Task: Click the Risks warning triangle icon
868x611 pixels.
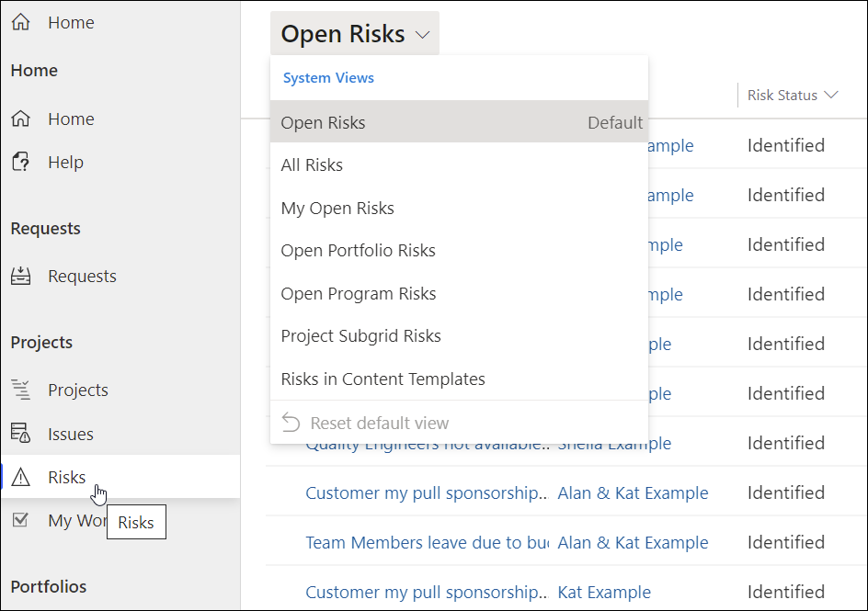Action: pyautogui.click(x=20, y=477)
